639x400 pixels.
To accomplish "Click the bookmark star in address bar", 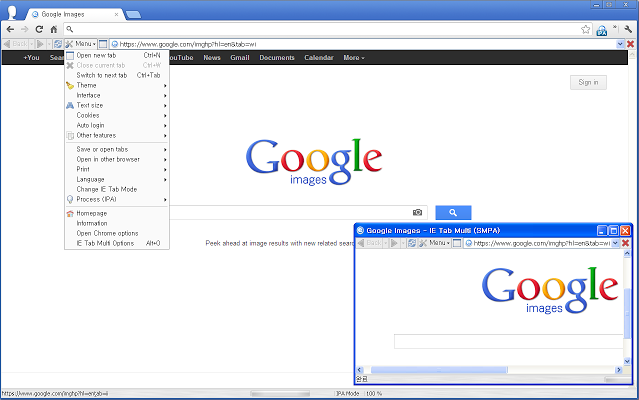I will click(x=586, y=30).
